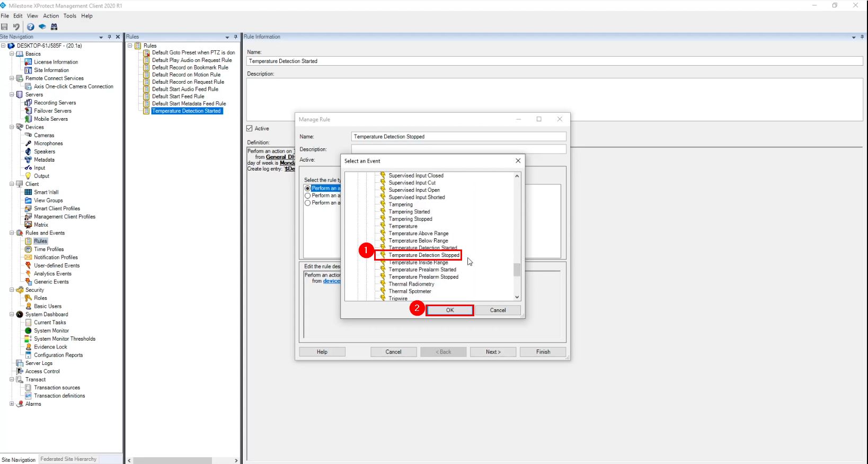The image size is (868, 464).
Task: Collapse the Client tree node
Action: point(12,184)
